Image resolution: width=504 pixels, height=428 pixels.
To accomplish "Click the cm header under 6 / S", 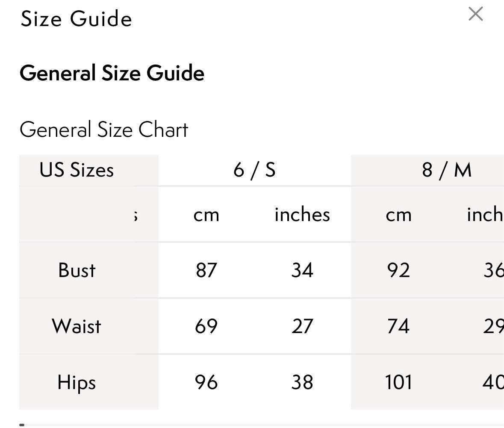I will 206,215.
